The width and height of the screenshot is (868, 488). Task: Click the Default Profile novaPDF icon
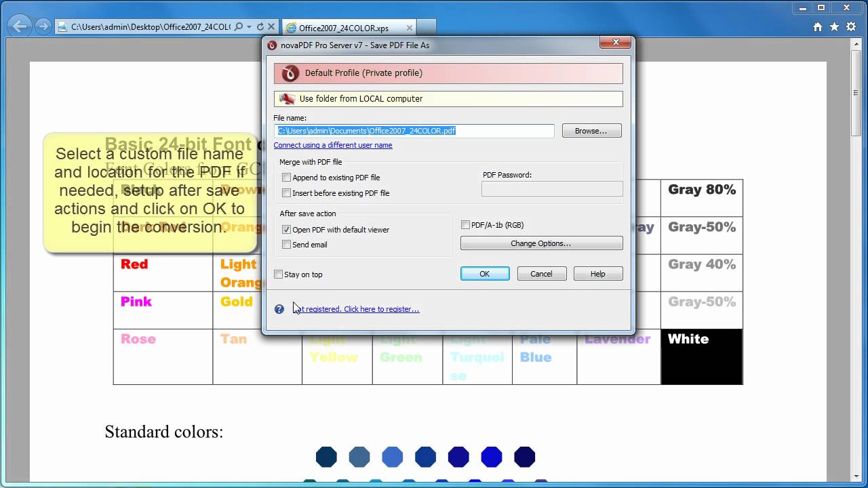point(290,73)
